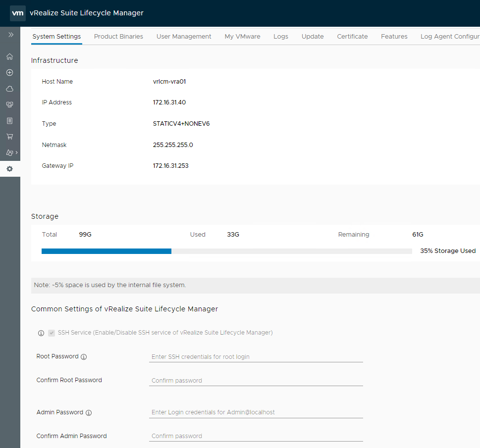Screen dimensions: 480x448
Task: Go to the Certificate tab
Action: (352, 37)
